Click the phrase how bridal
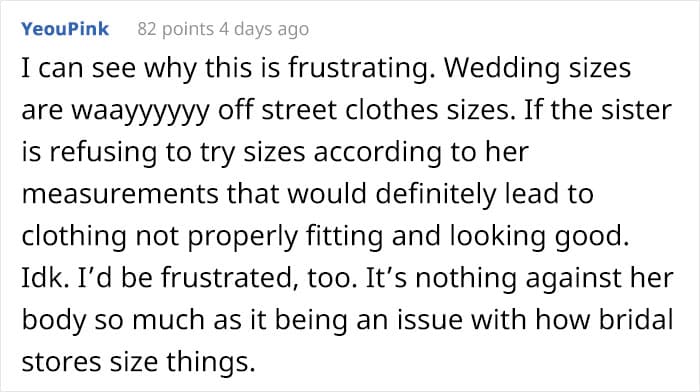This screenshot has width=700, height=392. click(604, 320)
